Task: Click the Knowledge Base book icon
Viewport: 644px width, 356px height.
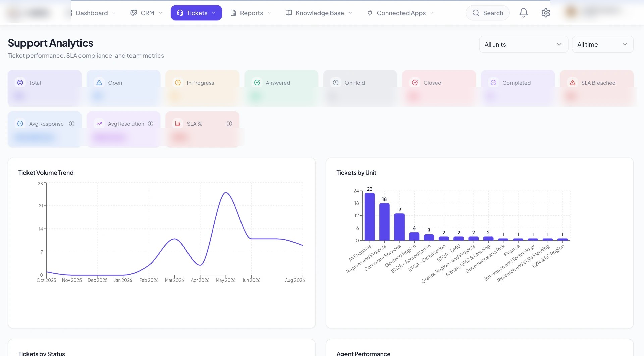Action: (x=289, y=13)
